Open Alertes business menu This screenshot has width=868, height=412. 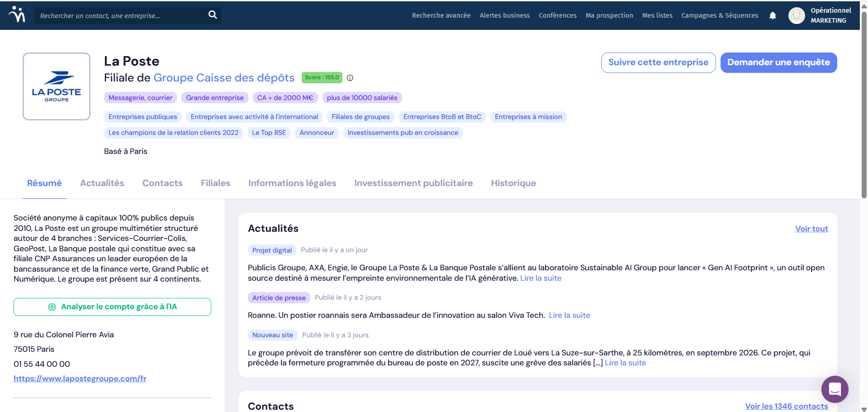[504, 15]
